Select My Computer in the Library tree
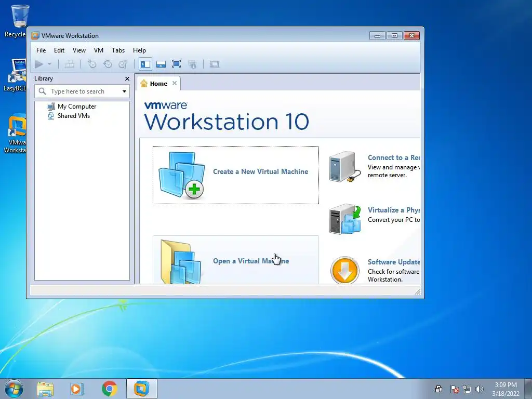Viewport: 532px width, 399px height. (77, 107)
